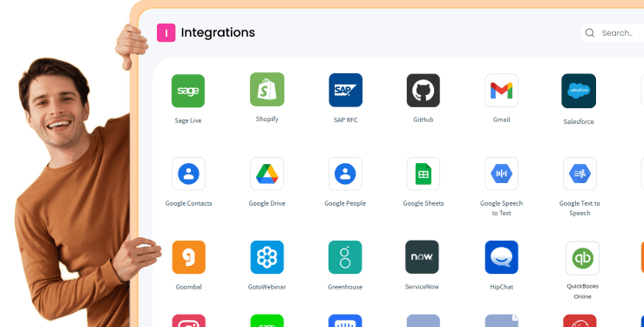Click the SAP RFC label
This screenshot has width=644, height=327.
pos(345,120)
